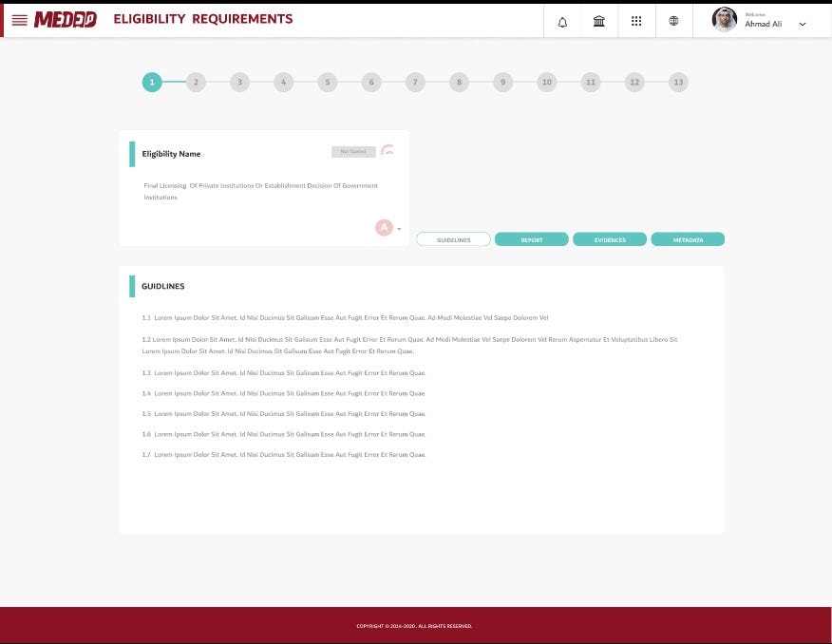Click Ahmad Ali's profile picture
The width and height of the screenshot is (832, 644).
coord(725,19)
